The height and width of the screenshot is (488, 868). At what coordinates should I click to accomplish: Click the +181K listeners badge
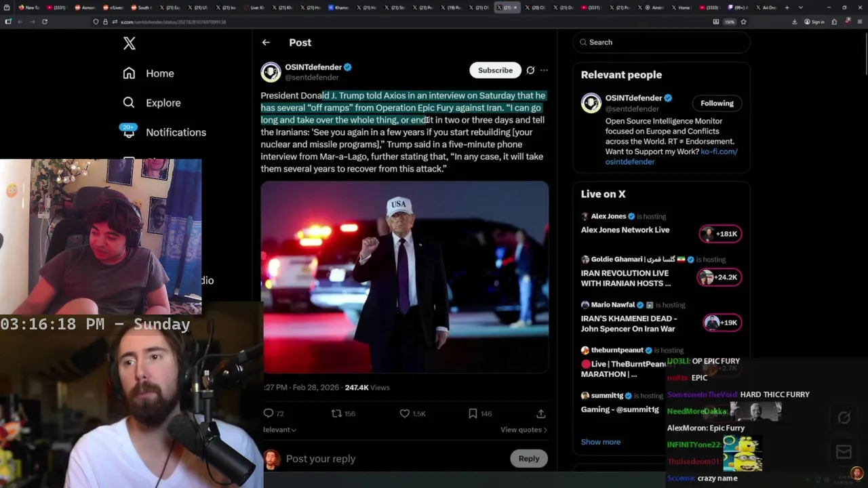[x=720, y=234]
